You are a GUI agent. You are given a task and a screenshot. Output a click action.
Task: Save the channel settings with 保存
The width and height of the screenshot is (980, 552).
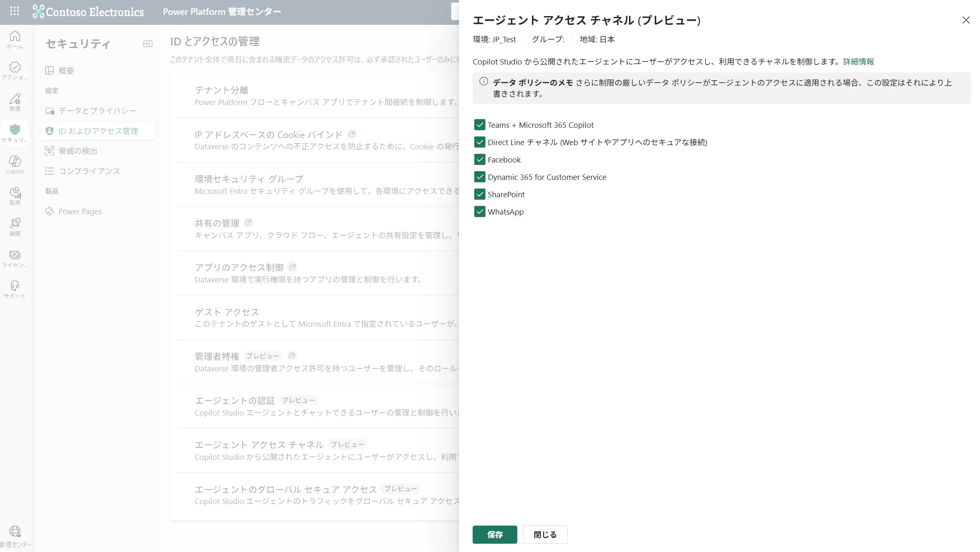click(x=495, y=534)
